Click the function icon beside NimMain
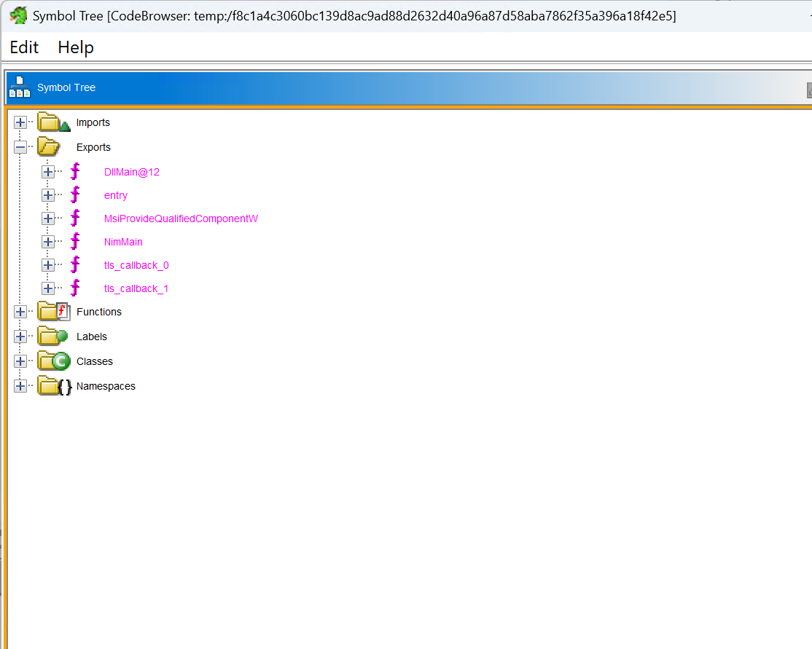Screen dimensions: 812x649 [75, 242]
